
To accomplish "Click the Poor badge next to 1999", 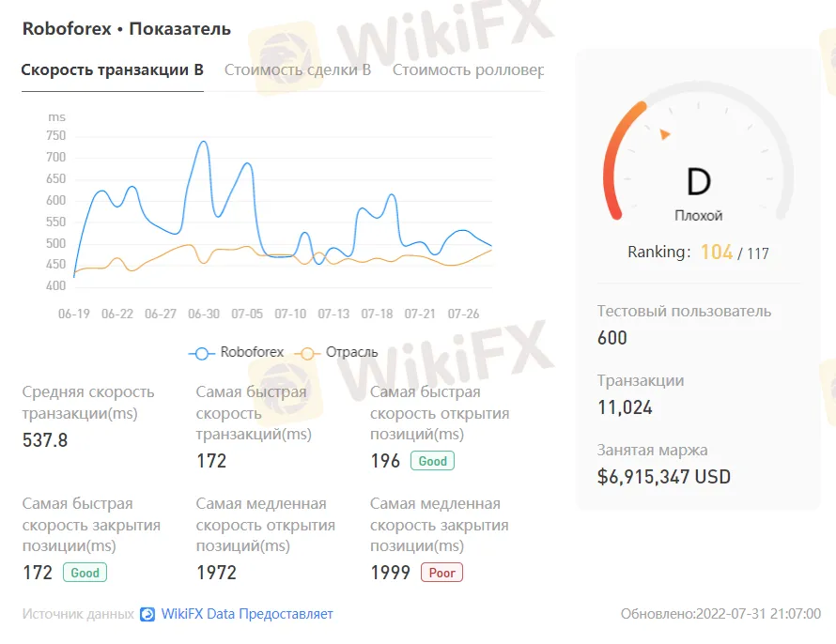I will click(x=442, y=573).
